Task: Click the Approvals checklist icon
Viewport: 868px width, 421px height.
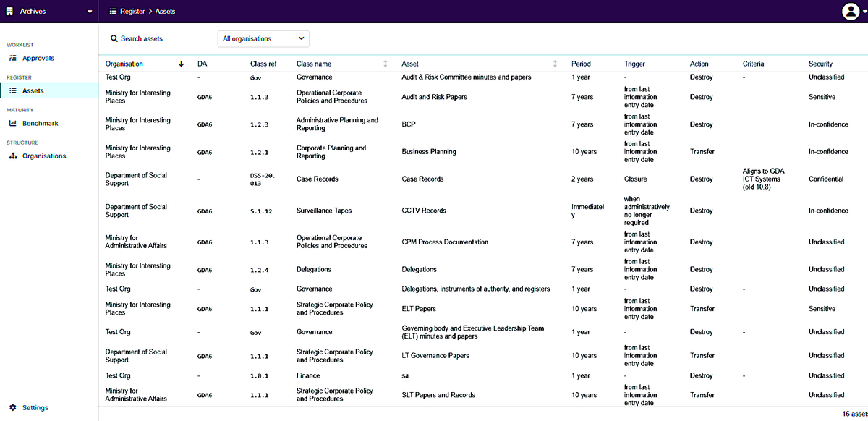Action: tap(12, 58)
